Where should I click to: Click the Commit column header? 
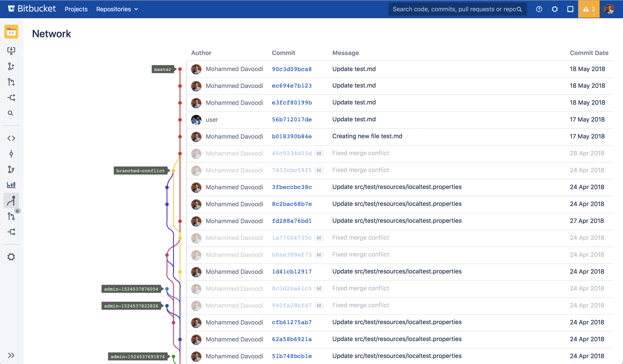click(x=283, y=53)
